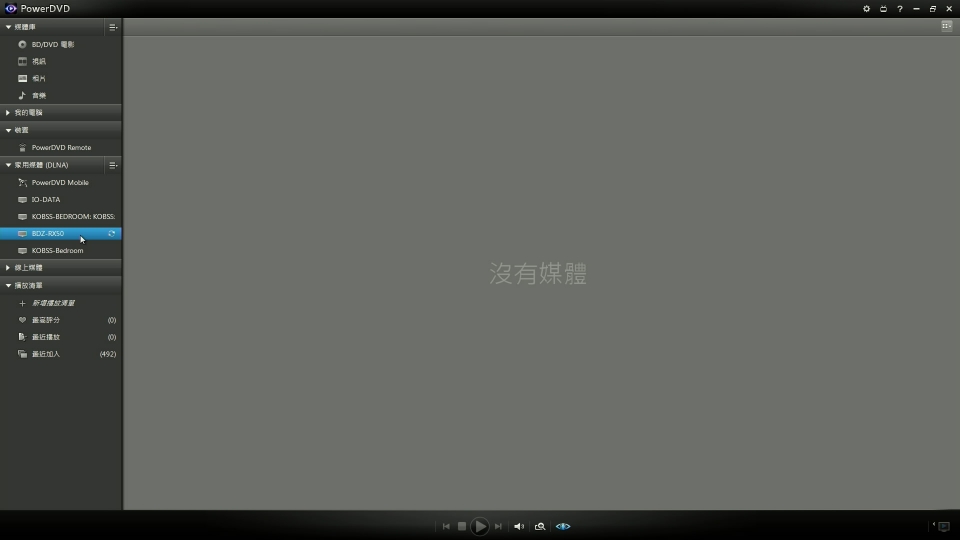This screenshot has height=540, width=960.
Task: Open the 最近加入 recently added playlist
Action: 61,354
